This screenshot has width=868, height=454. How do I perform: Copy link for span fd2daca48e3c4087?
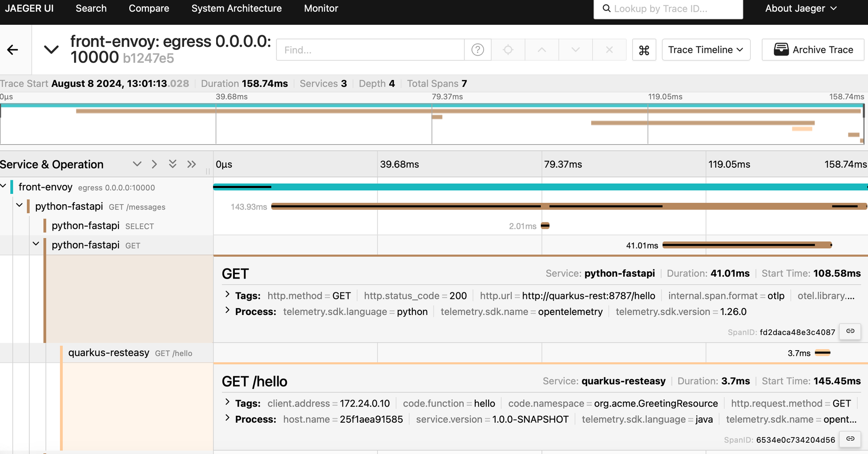click(x=850, y=331)
